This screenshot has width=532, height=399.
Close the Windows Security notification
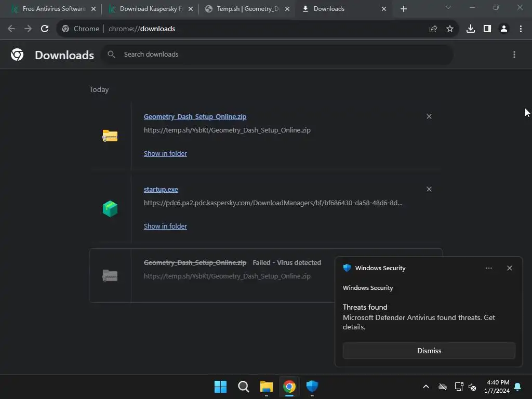pos(509,268)
